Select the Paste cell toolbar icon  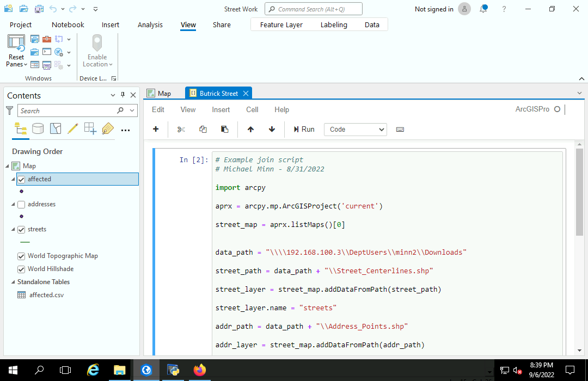(224, 129)
